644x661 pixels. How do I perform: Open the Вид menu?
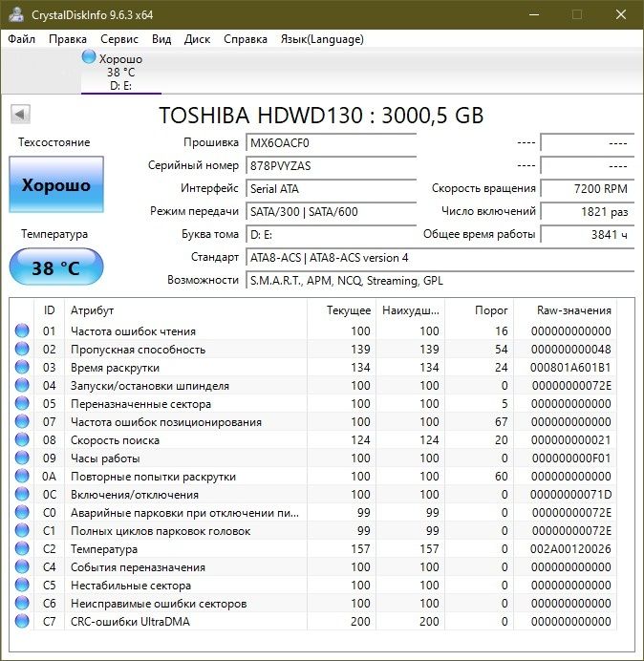click(161, 39)
